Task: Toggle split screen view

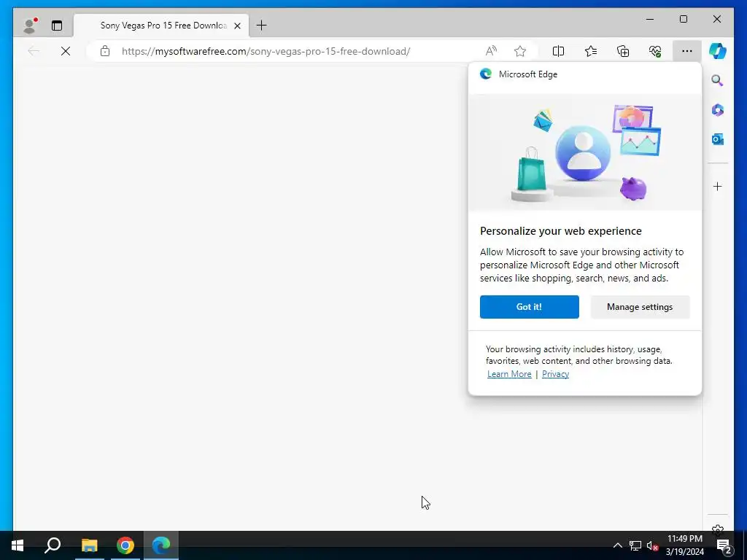Action: [558, 51]
